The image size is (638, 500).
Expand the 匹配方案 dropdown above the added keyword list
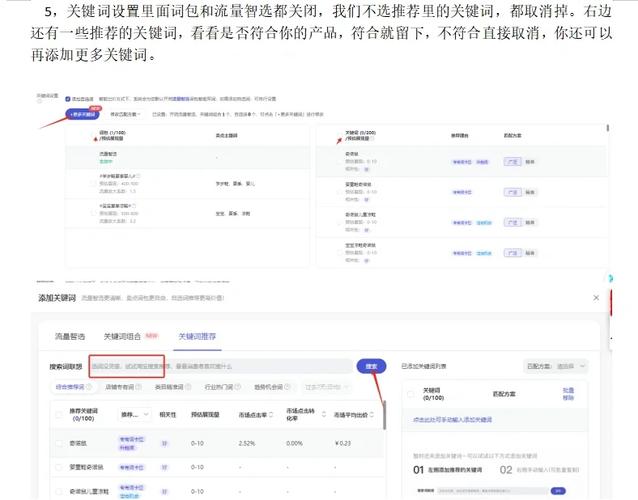tap(556, 366)
